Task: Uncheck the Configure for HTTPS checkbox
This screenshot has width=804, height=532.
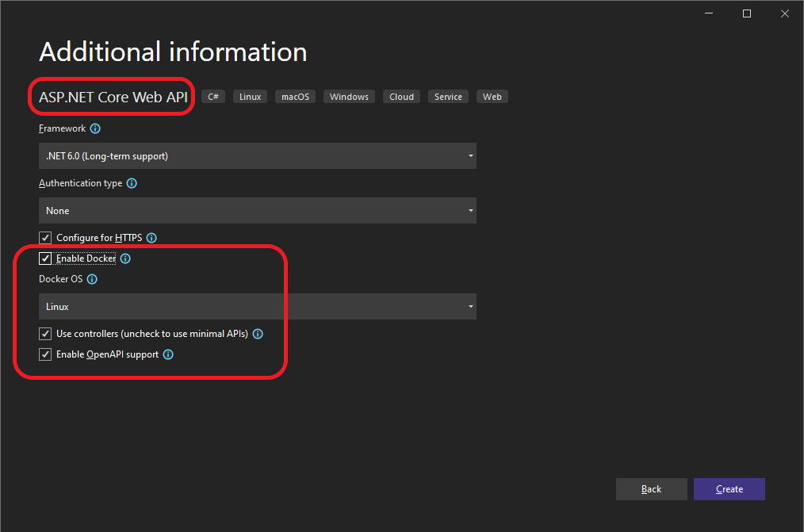Action: click(45, 237)
